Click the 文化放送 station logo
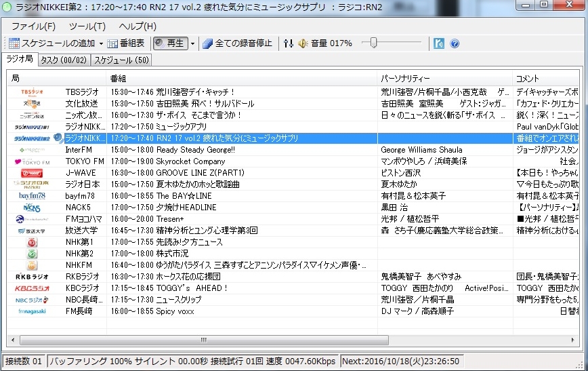Image resolution: width=588 pixels, height=371 pixels. pos(32,103)
